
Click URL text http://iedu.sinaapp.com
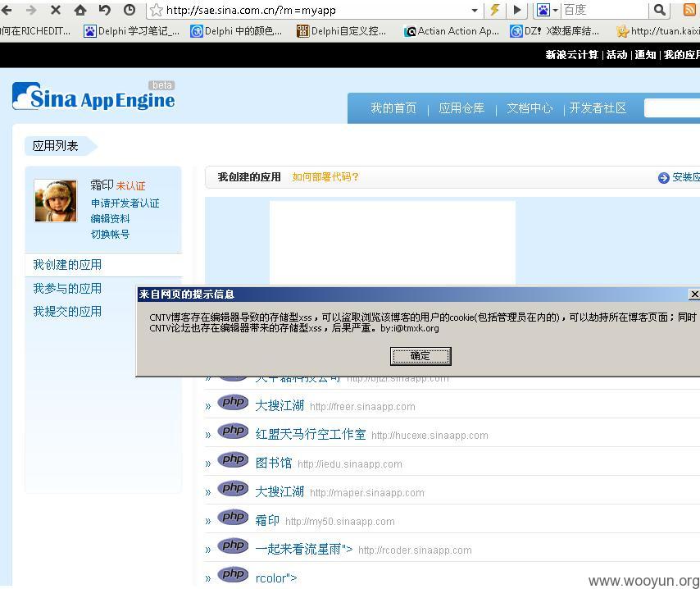coord(349,463)
